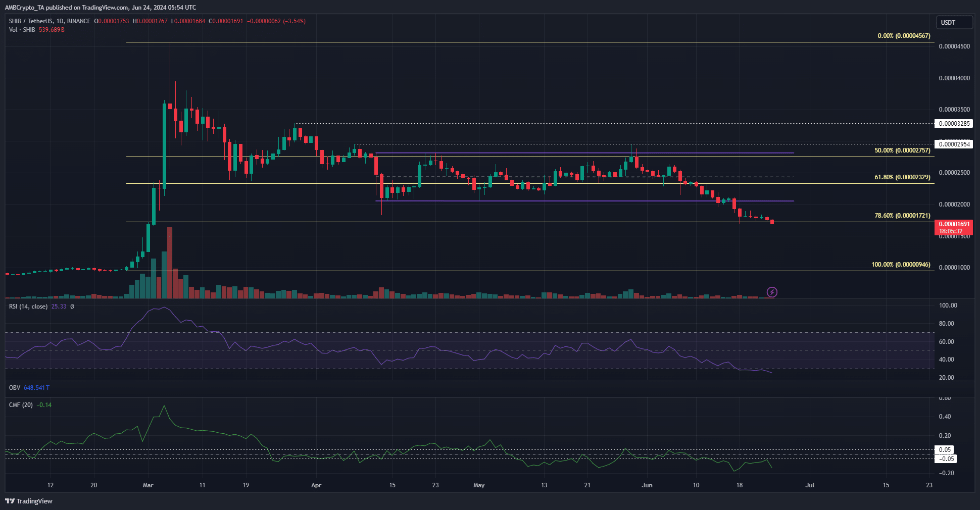Screen dimensions: 980x510
Task: Click the 0.00002000 price axis value
Action: [x=954, y=205]
